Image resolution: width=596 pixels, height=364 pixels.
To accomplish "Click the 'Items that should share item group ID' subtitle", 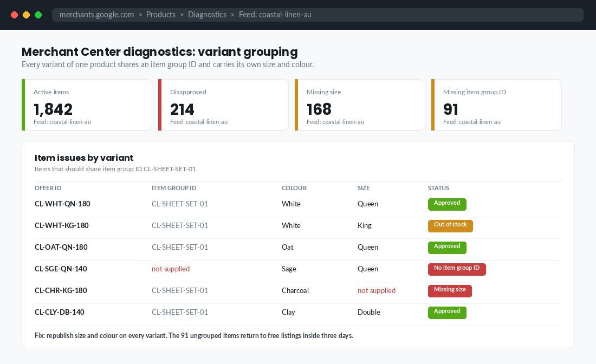I will coord(115,169).
